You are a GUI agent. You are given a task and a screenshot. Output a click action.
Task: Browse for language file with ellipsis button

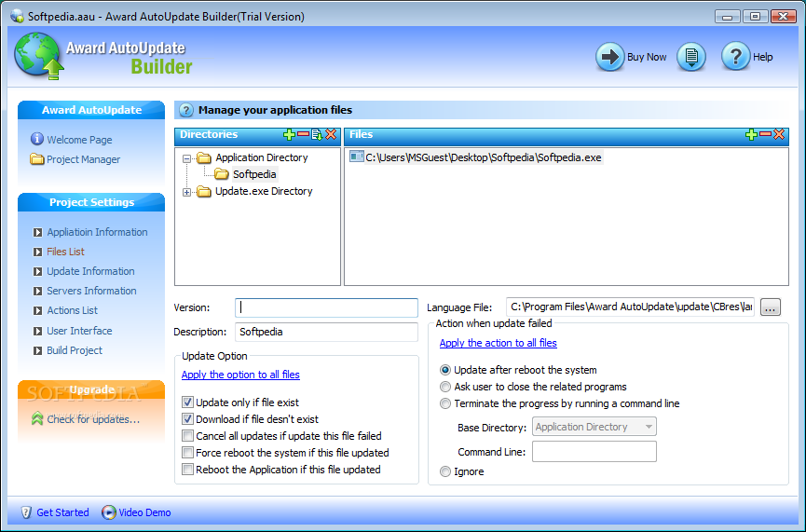770,307
